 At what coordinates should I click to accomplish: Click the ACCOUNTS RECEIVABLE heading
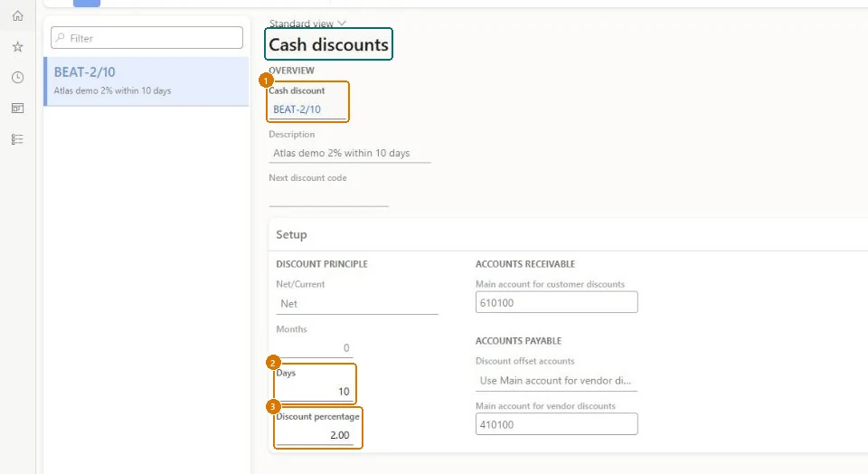(x=525, y=264)
